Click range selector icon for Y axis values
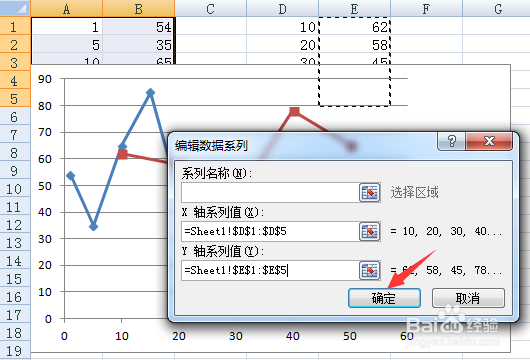The height and width of the screenshot is (360, 530). coord(369,270)
